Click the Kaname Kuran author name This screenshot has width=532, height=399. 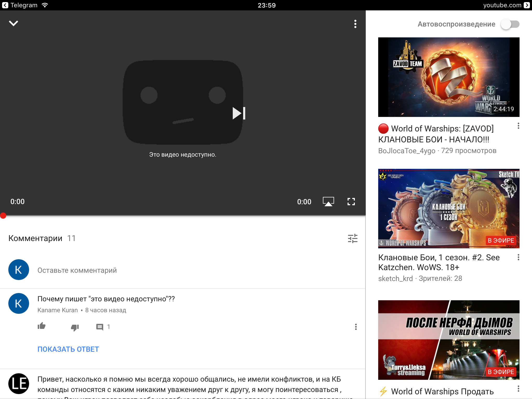(57, 310)
